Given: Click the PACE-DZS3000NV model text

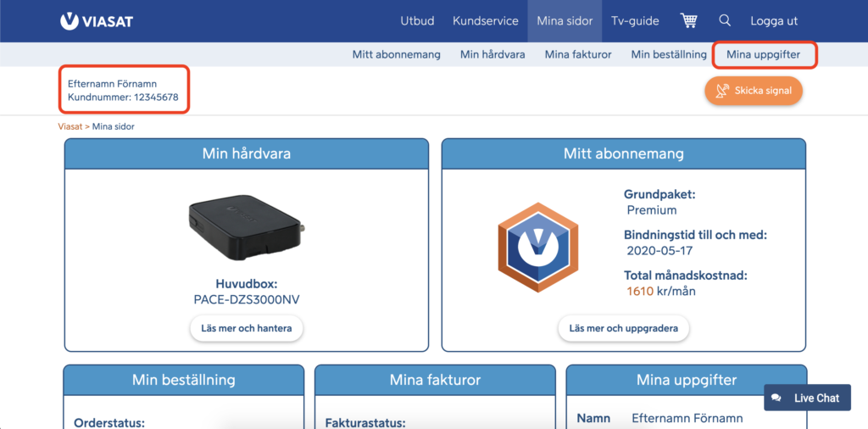Looking at the screenshot, I should (247, 299).
